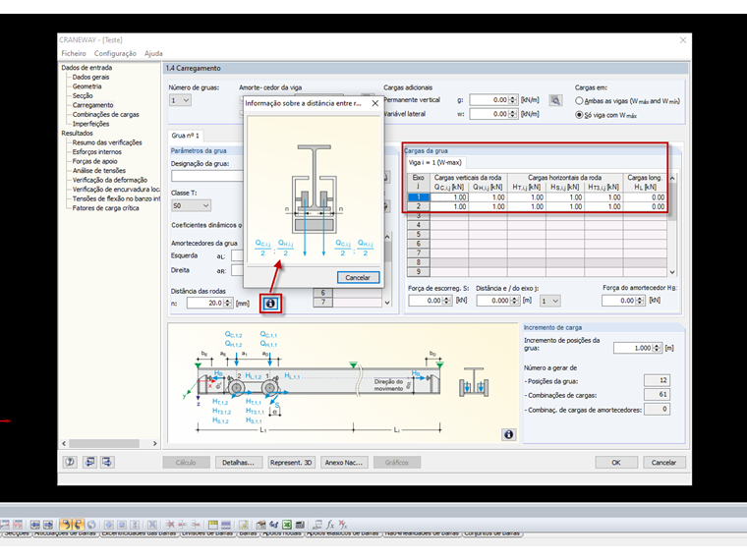Go to previous input window arrow icon
This screenshot has width=747, height=560.
[89, 462]
